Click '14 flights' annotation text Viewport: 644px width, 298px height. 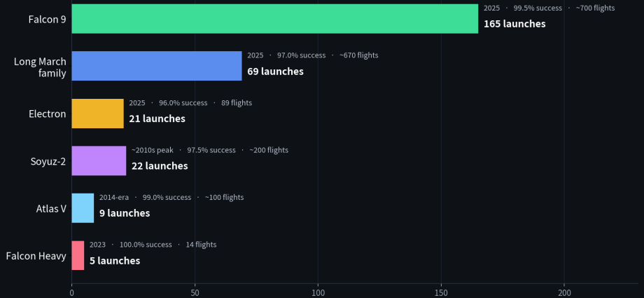point(201,245)
